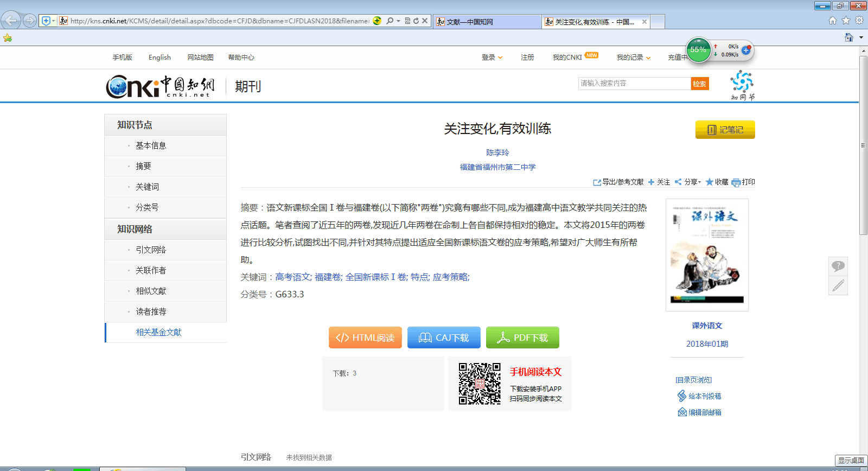The image size is (868, 471).
Task: Click the HTML阅读 button
Action: (365, 338)
